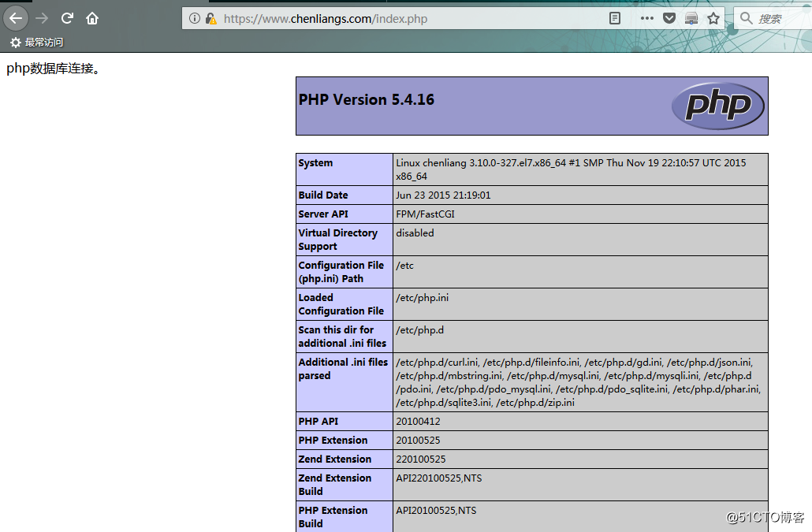Click the Zend Extension label showing 220100525

point(334,459)
